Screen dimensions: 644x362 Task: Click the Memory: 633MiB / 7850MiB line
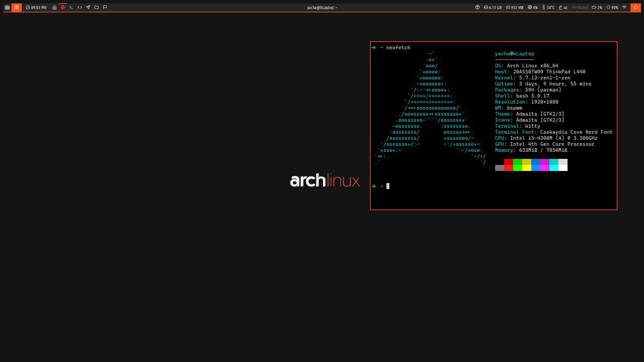531,150
